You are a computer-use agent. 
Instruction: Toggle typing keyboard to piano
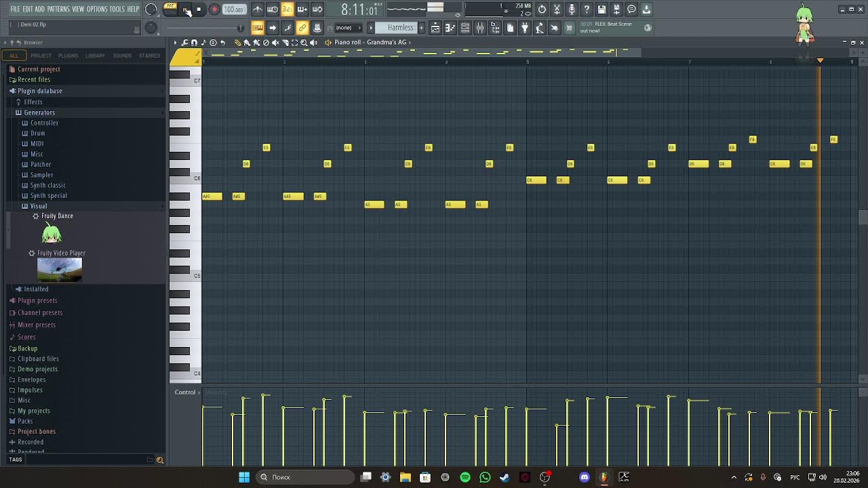[258, 28]
